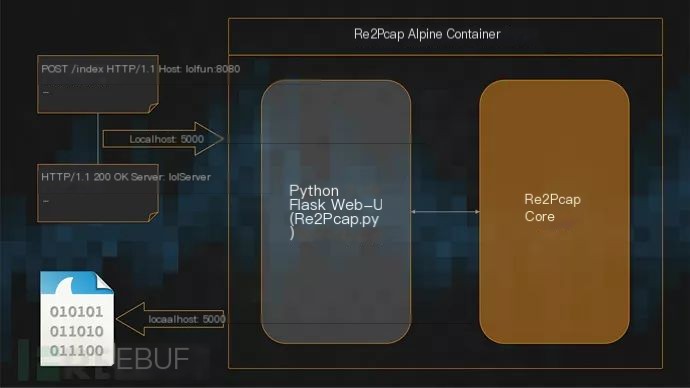Click the Localhost: 5000 right arrow
The width and height of the screenshot is (690, 388).
(x=163, y=139)
